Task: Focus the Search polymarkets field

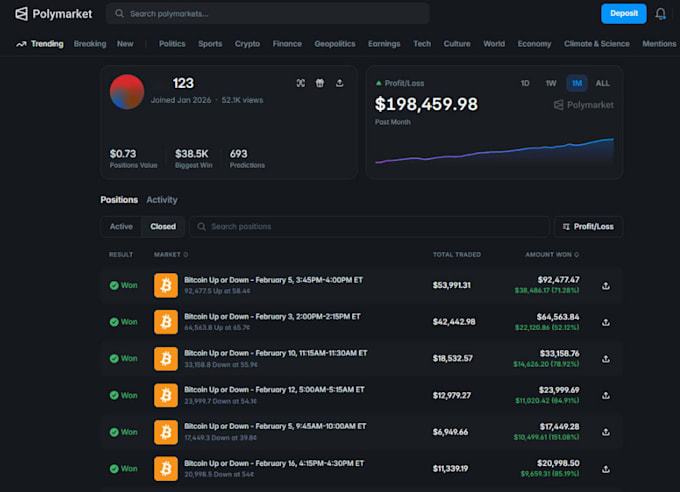Action: tap(268, 14)
